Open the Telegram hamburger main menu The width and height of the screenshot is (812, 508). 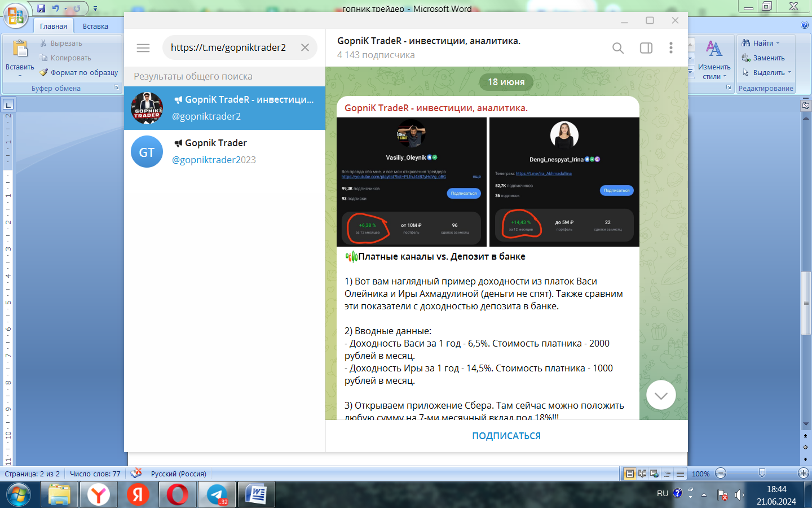pos(143,48)
